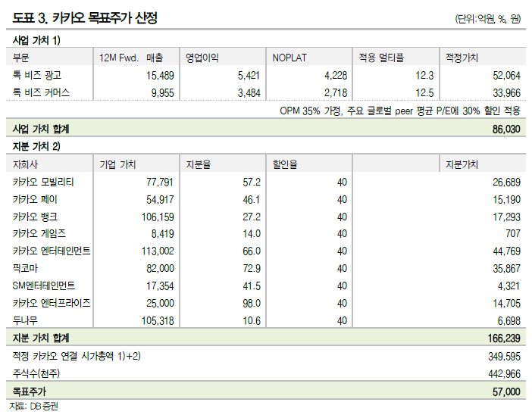
Task: Click the stake value 17,293
Action: [506, 217]
